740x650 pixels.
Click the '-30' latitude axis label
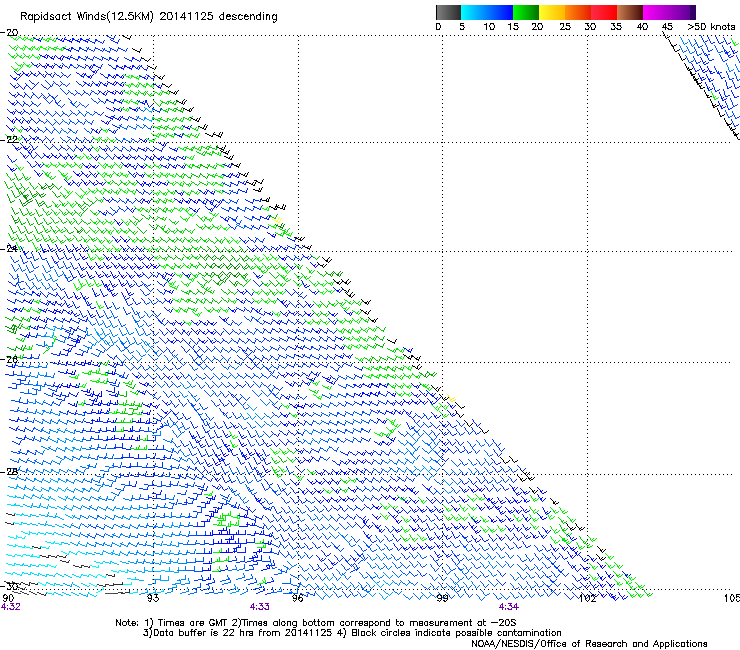point(9,586)
